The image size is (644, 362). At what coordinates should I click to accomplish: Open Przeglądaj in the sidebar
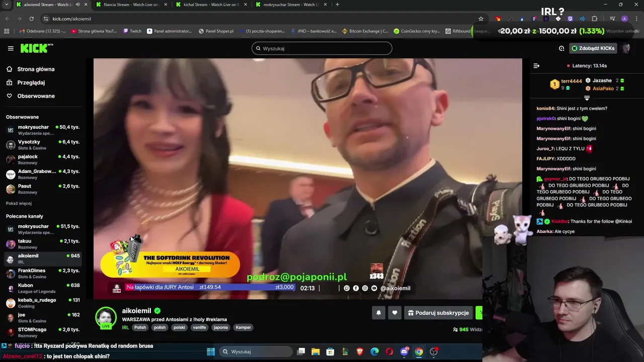(x=31, y=82)
